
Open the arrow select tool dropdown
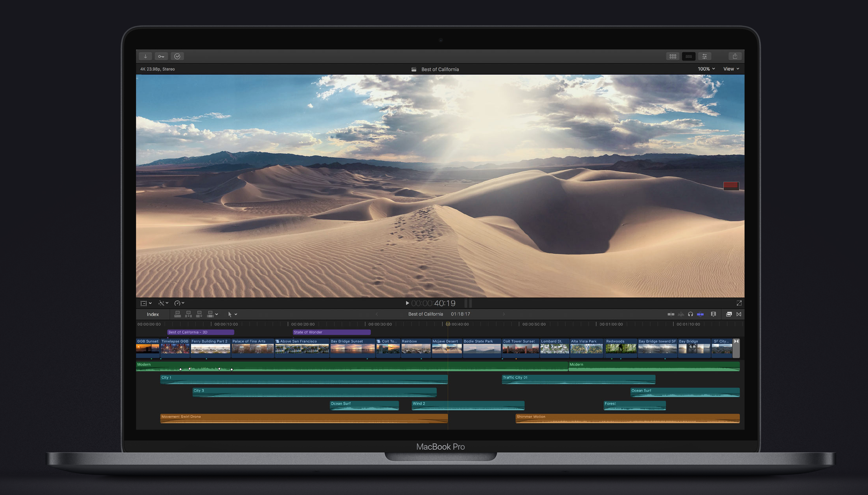click(x=232, y=314)
